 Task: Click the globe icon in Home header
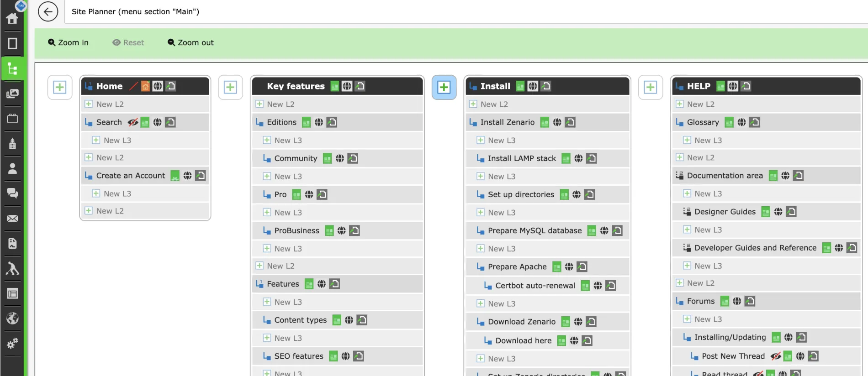(x=158, y=86)
